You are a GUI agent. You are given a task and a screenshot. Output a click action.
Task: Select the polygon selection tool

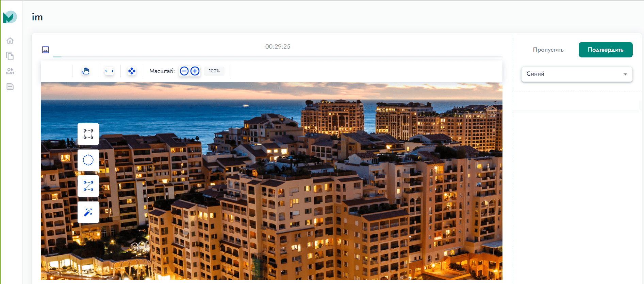(x=88, y=186)
